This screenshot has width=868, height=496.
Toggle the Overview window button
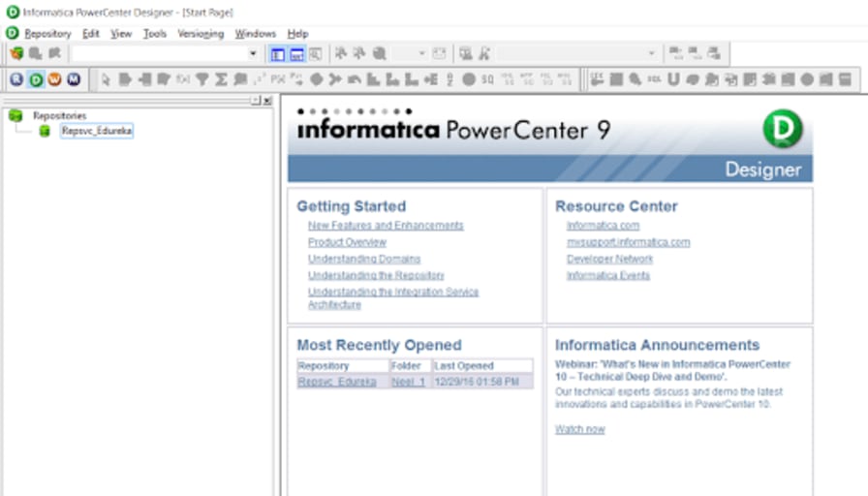click(316, 54)
